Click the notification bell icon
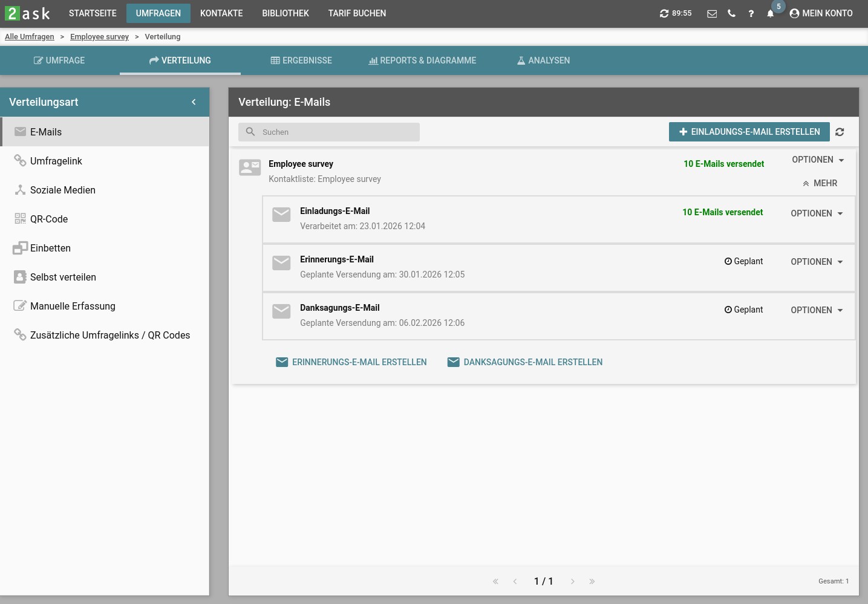 tap(770, 13)
